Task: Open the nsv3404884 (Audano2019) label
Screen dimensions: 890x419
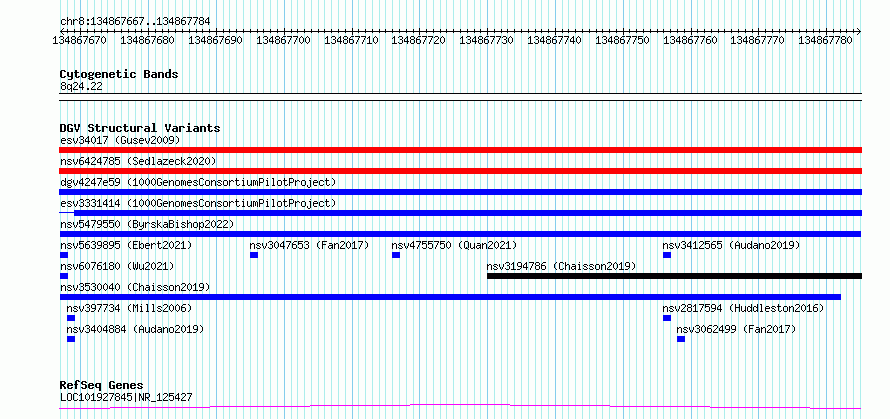Action: (x=135, y=329)
